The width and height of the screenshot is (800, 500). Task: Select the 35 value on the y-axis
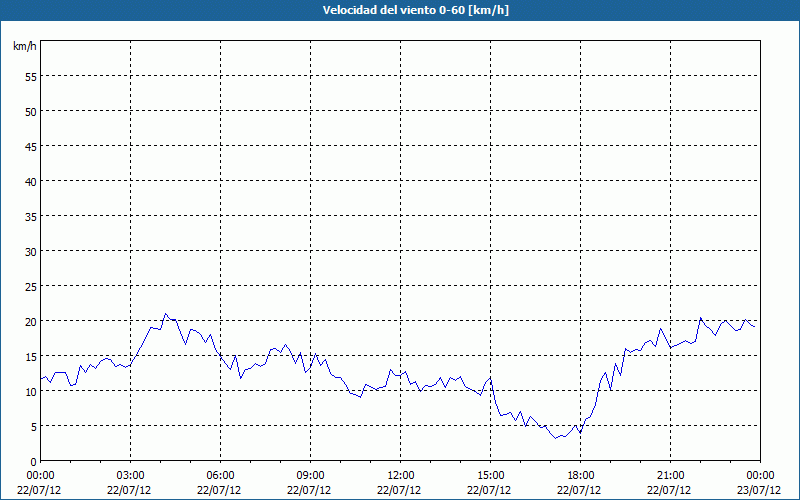(31, 217)
